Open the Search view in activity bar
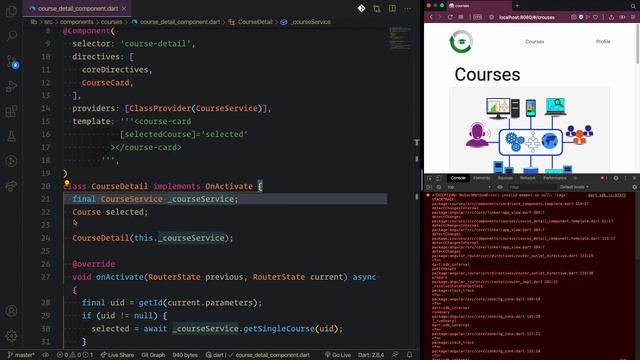The image size is (640, 360). point(11,36)
